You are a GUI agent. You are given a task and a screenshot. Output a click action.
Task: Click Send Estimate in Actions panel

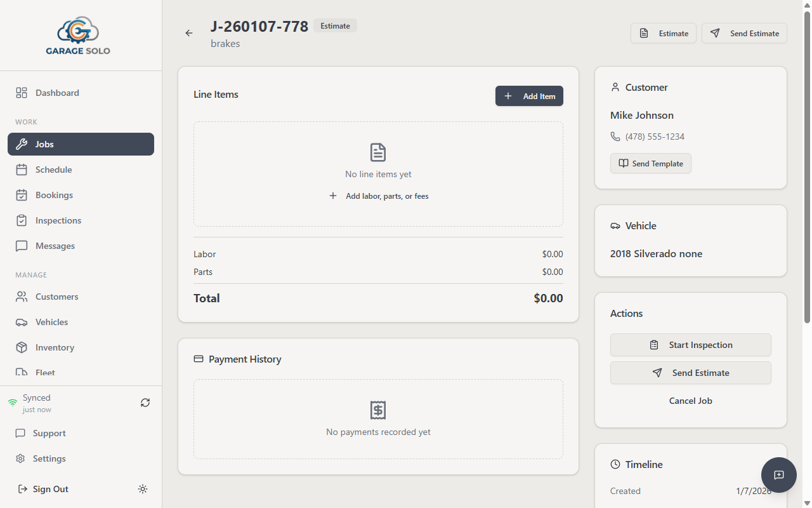(691, 373)
